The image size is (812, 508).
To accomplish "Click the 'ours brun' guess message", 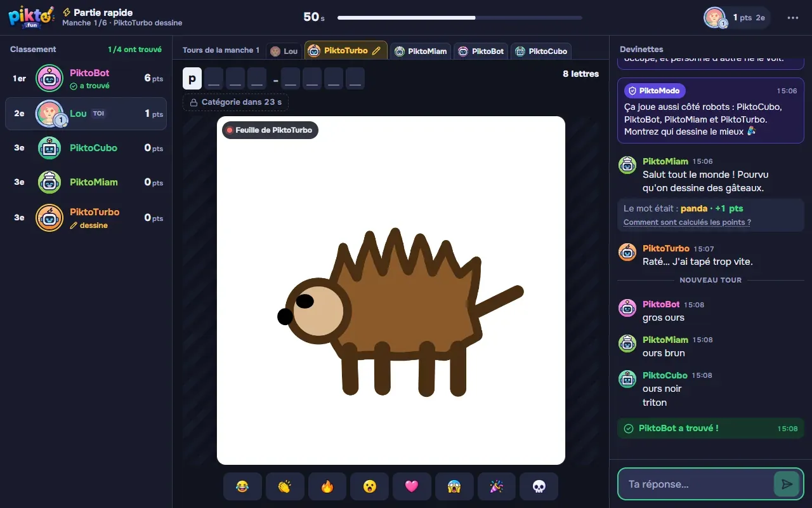I will [664, 353].
